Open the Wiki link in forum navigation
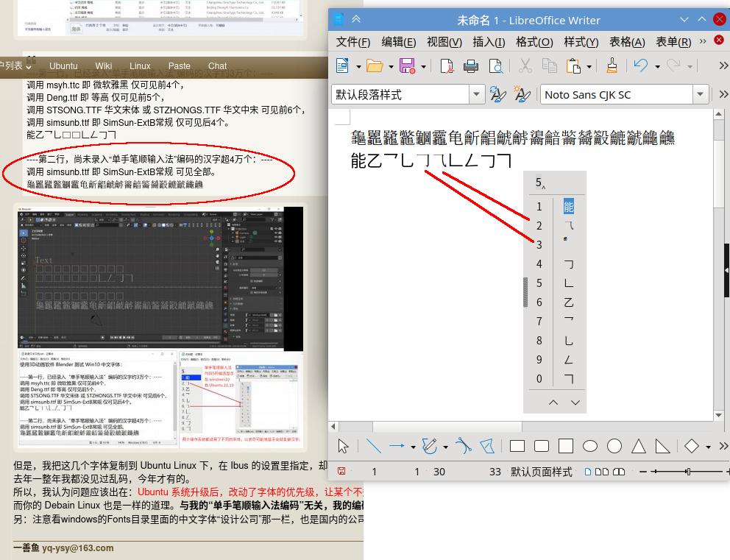The width and height of the screenshot is (730, 560). coord(103,66)
